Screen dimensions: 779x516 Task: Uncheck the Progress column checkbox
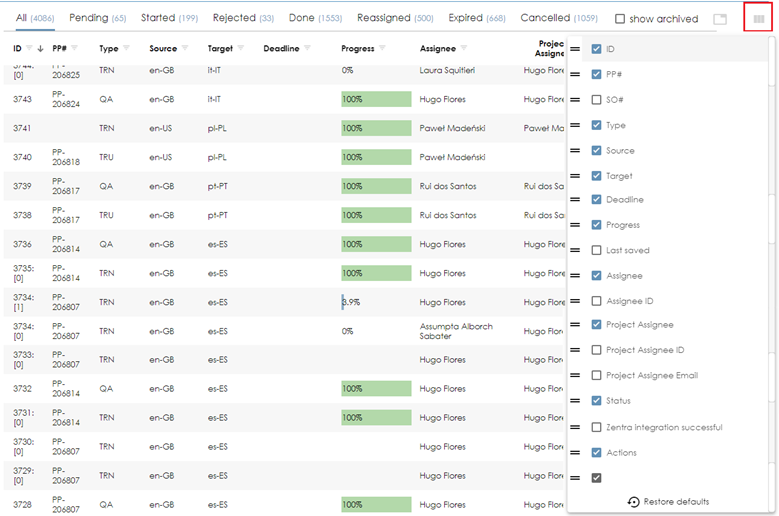pos(597,225)
